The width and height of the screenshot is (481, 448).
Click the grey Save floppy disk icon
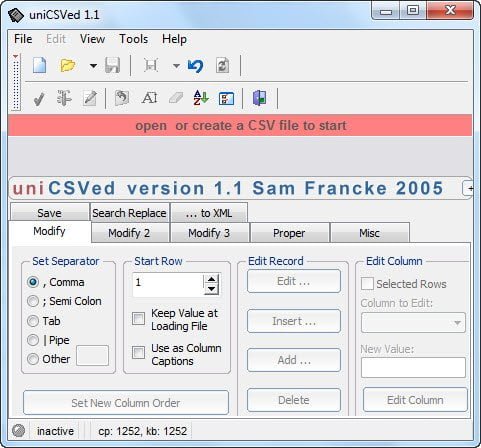click(x=113, y=65)
